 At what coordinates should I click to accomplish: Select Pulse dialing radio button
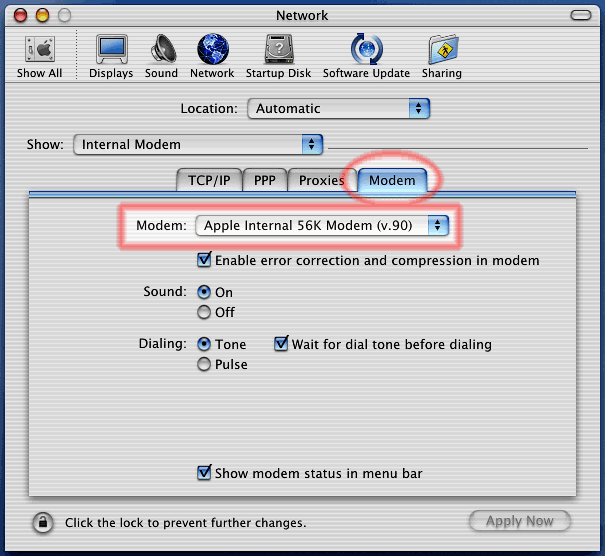204,364
